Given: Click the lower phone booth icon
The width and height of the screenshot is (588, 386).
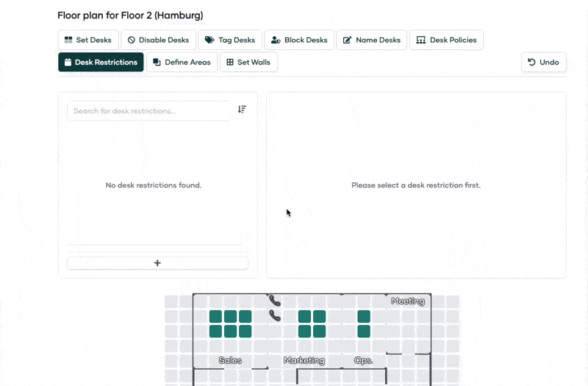Looking at the screenshot, I should coord(275,315).
